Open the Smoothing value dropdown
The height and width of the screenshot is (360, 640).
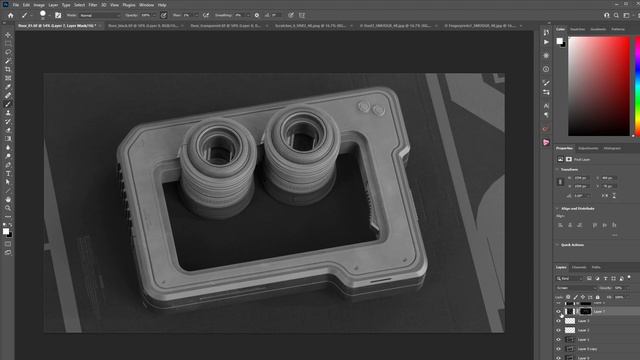click(248, 16)
